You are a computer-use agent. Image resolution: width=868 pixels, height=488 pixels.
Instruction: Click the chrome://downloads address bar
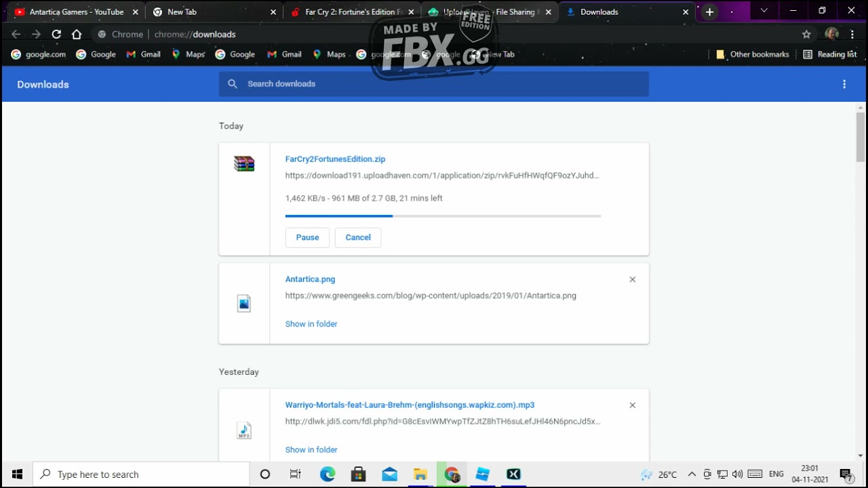pyautogui.click(x=443, y=34)
